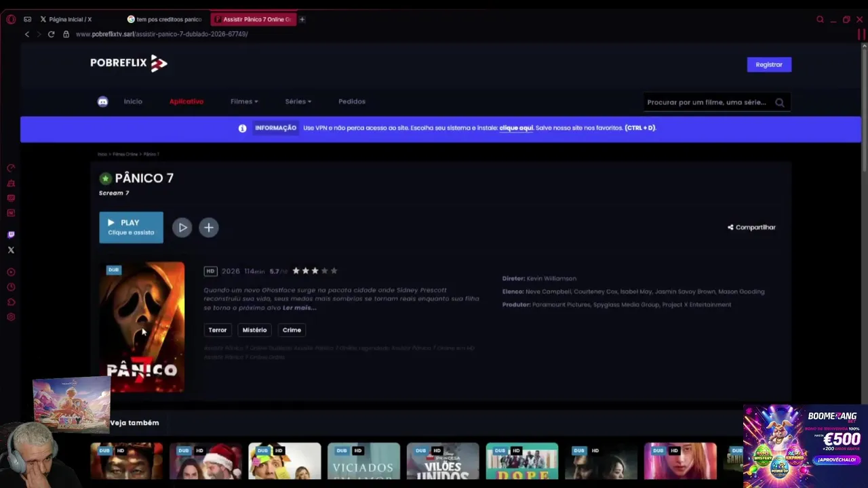The width and height of the screenshot is (868, 488).
Task: Click the browser address bar URL
Action: coord(161,34)
